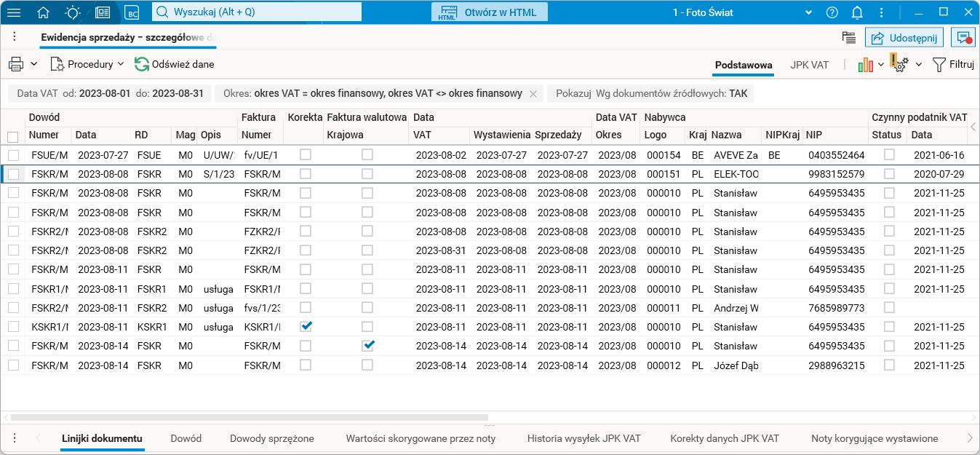Select Linijki dokumentu tab

tap(102, 438)
